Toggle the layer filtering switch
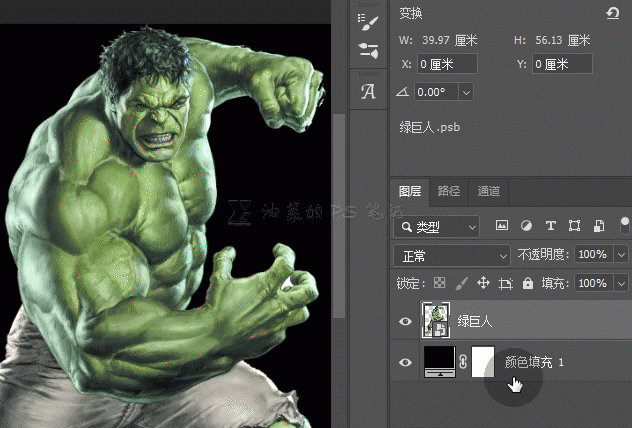Screen dimensions: 632x428 coord(624,225)
